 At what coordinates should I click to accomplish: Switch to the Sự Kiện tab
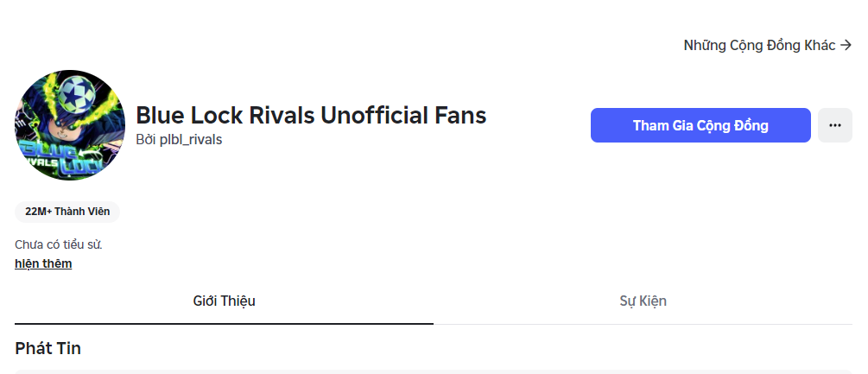click(x=643, y=301)
